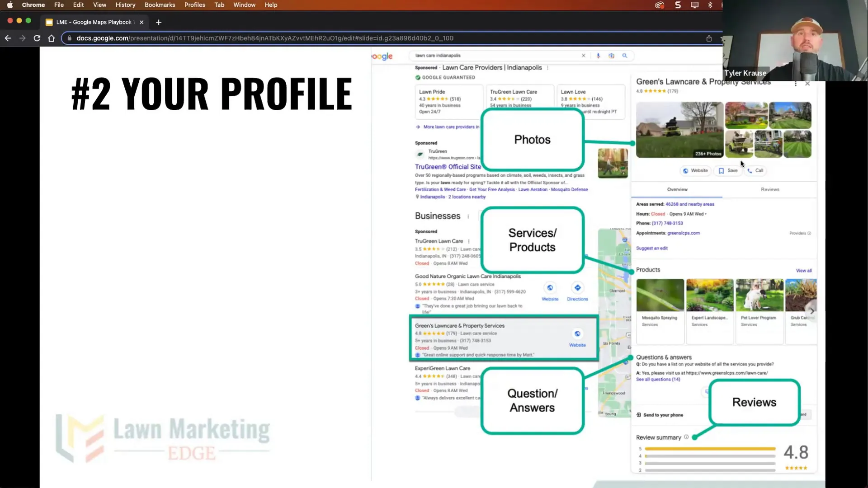Viewport: 868px width, 488px height.
Task: Clear the search box with the X icon
Action: tap(583, 56)
